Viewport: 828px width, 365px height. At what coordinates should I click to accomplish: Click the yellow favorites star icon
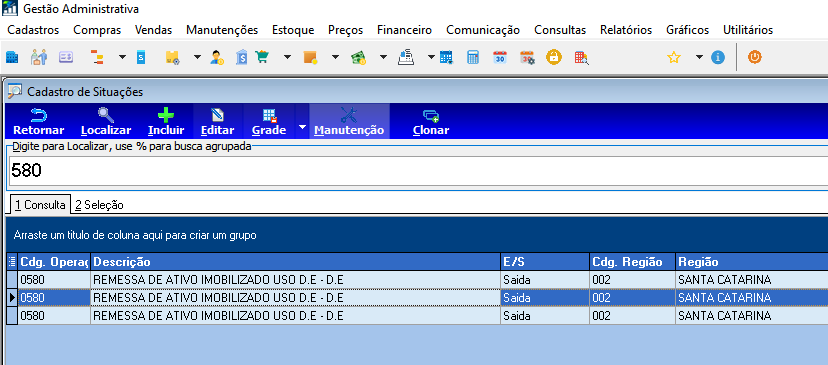pos(674,57)
